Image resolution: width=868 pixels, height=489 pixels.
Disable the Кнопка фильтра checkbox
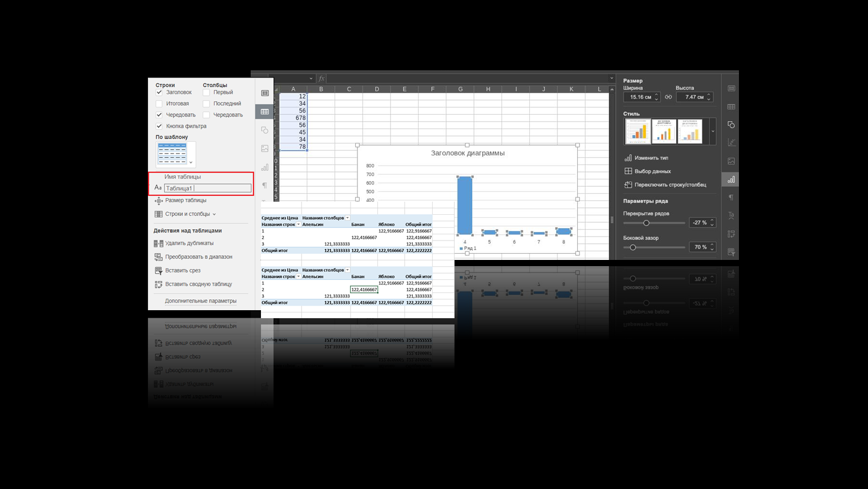(x=159, y=126)
